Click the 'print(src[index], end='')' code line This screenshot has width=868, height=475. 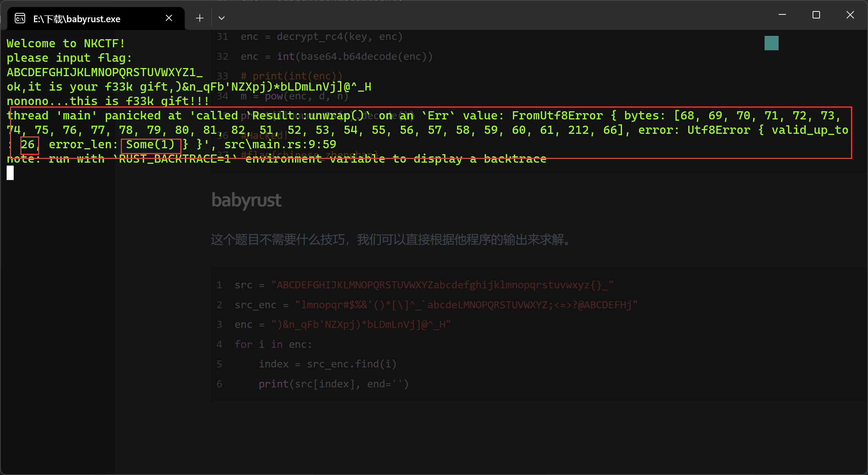pos(334,384)
